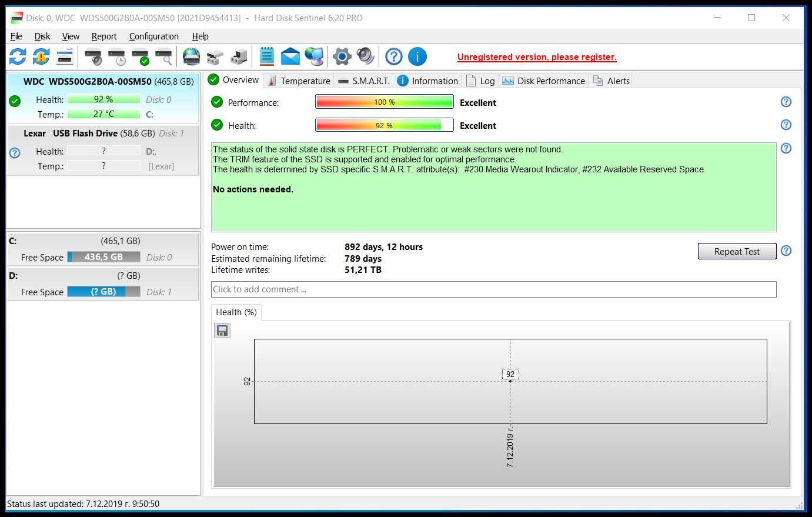The height and width of the screenshot is (517, 812).
Task: Click the 892 days, 12 hours power-on value
Action: (383, 247)
